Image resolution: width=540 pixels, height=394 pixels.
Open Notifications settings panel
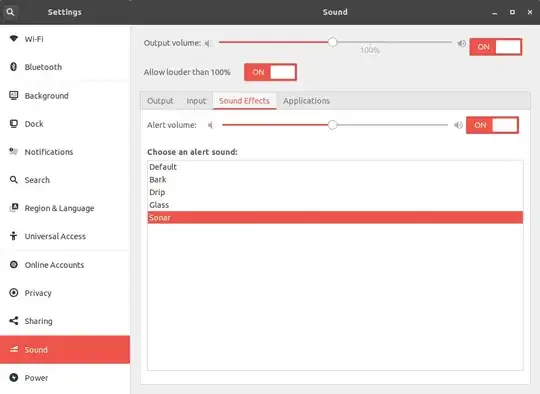[x=65, y=152]
